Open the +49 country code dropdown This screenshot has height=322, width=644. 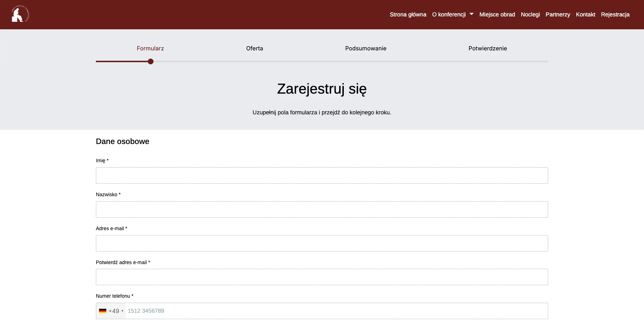click(x=111, y=311)
